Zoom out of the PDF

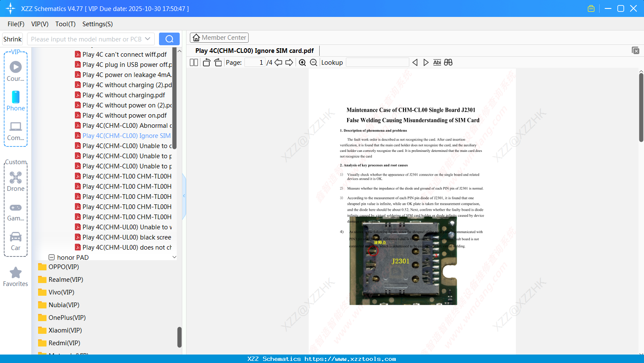point(313,63)
